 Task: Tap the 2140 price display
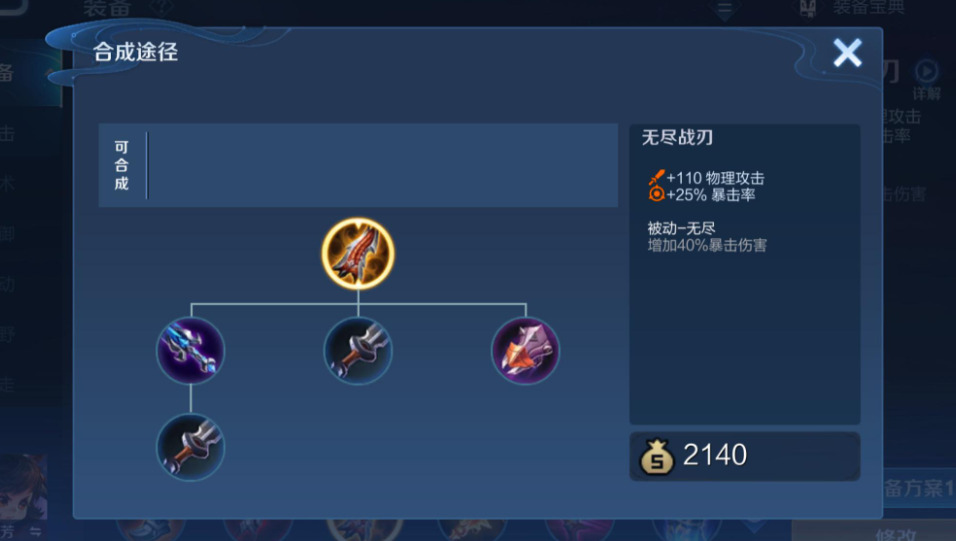pos(715,455)
